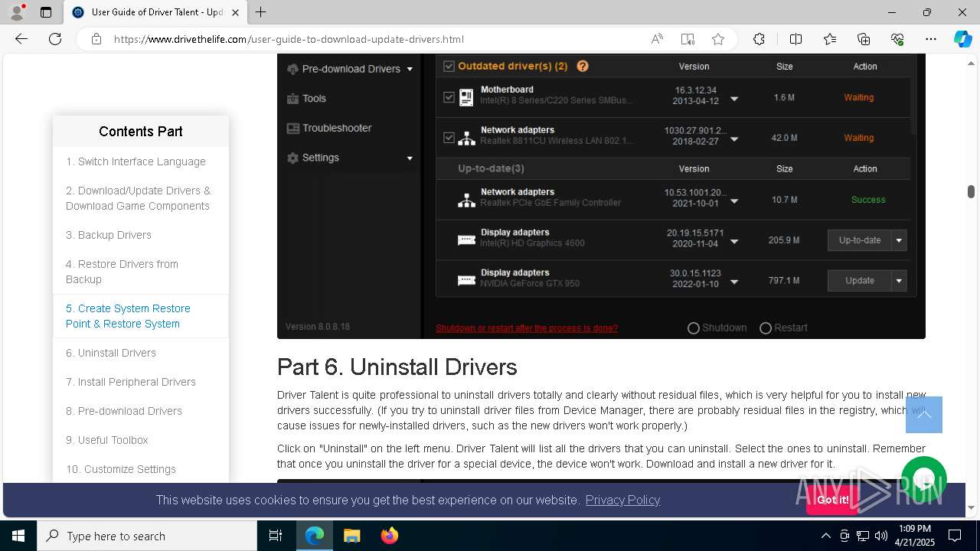Open Immersive Reader icon in address bar
Viewport: 980px width, 551px height.
(x=688, y=39)
